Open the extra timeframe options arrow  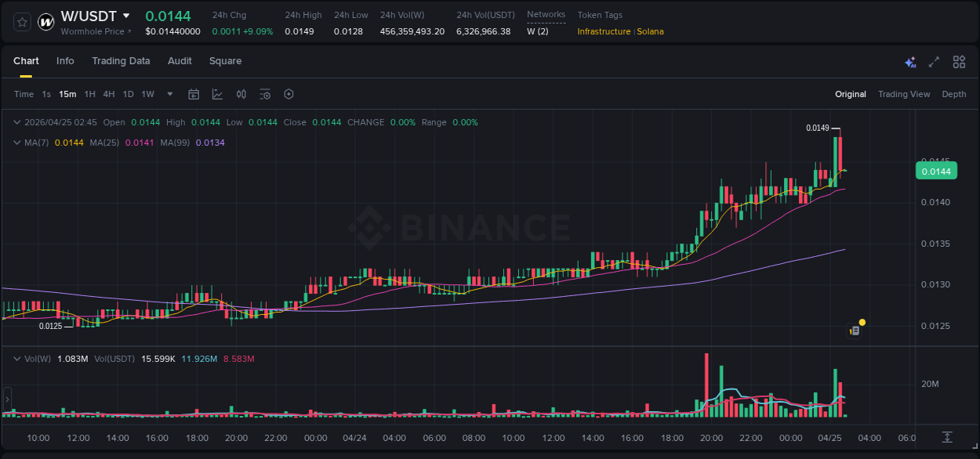tap(169, 94)
